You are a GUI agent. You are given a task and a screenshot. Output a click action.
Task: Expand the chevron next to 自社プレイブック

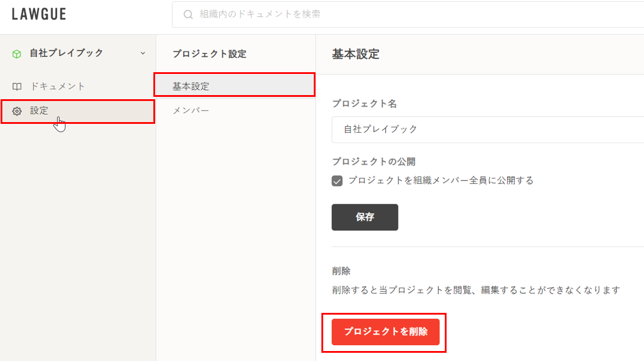(143, 53)
